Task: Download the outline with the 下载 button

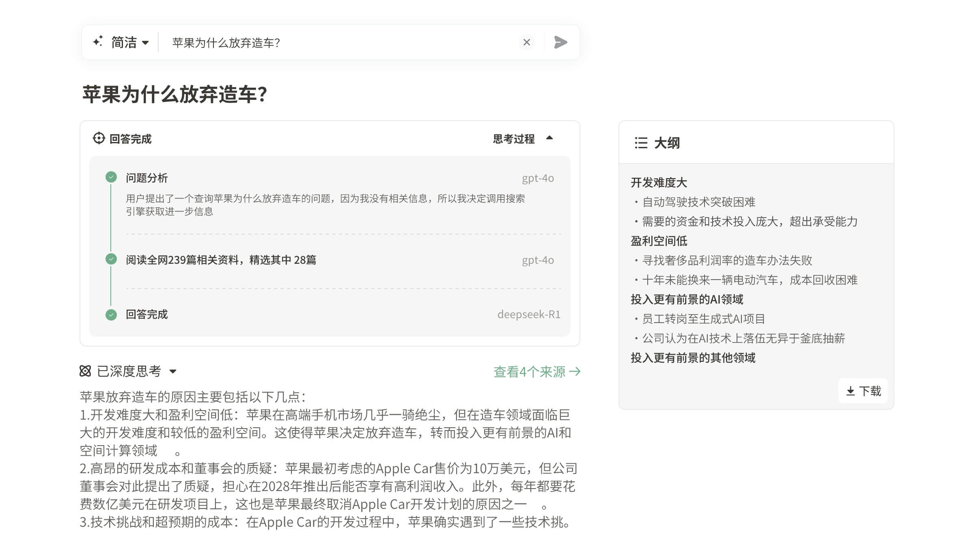Action: (x=863, y=391)
